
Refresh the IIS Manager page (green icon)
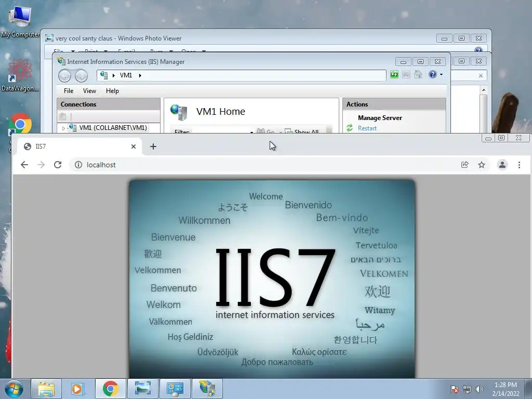coord(394,74)
